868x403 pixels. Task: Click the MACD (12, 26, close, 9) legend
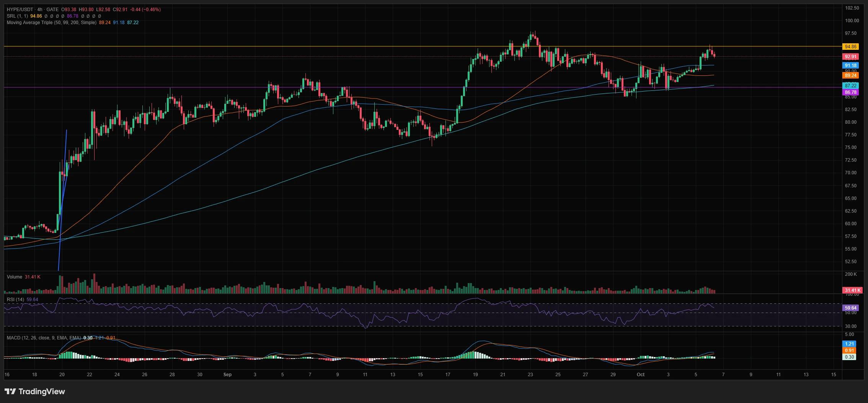click(44, 338)
